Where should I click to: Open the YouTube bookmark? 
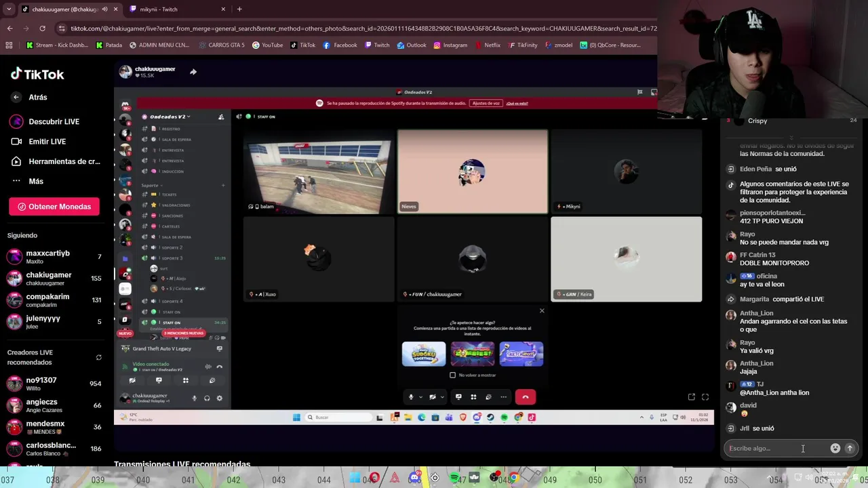(x=267, y=45)
